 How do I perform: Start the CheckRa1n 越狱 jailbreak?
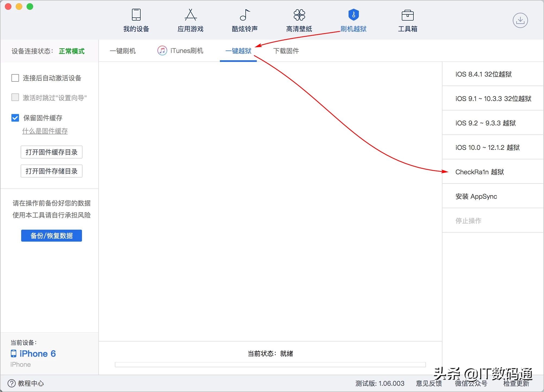pyautogui.click(x=479, y=172)
